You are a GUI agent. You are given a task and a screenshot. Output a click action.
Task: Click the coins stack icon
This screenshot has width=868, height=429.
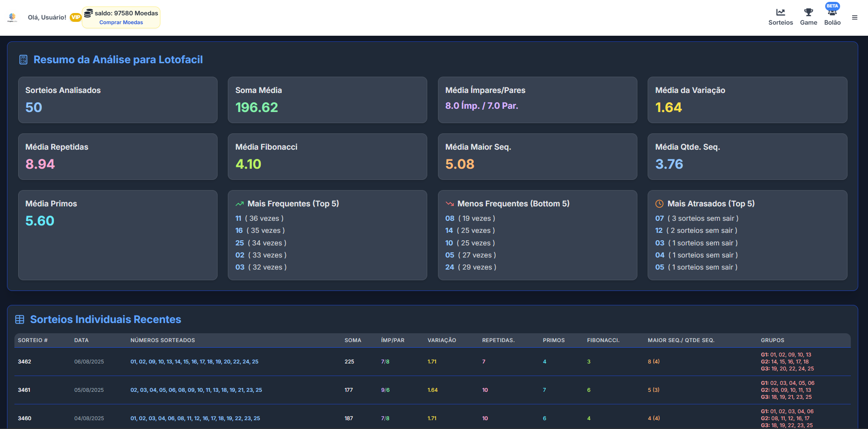[88, 13]
